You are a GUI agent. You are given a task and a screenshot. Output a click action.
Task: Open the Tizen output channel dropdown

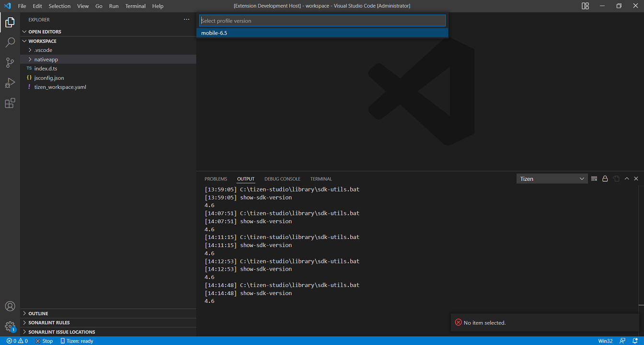[552, 178]
